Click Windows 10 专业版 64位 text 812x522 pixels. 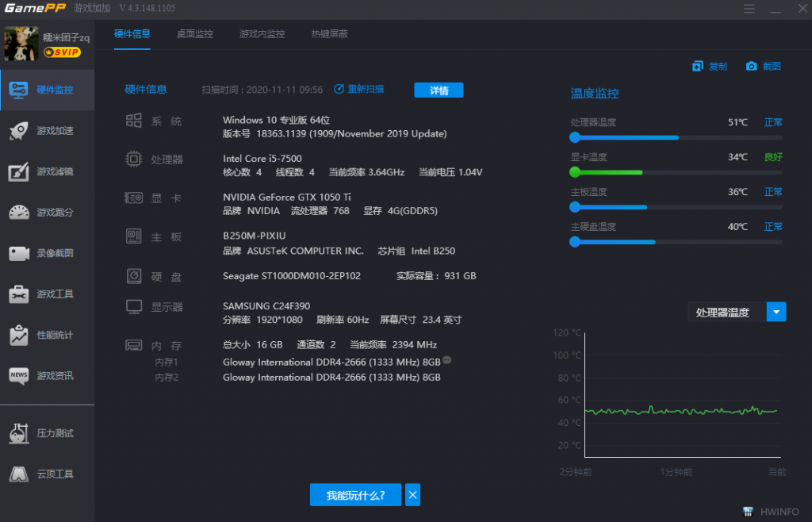pos(277,120)
